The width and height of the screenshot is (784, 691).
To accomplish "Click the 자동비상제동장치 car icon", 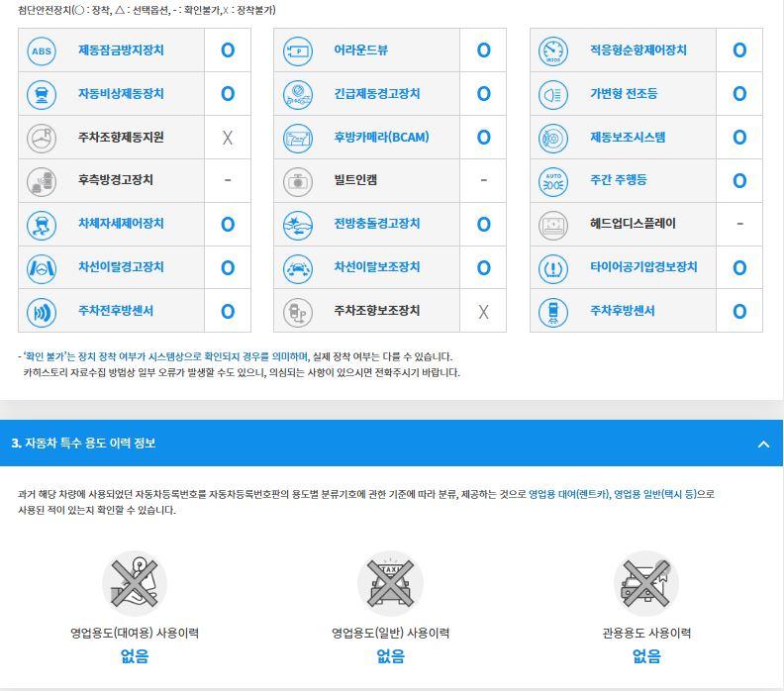I will (42, 94).
